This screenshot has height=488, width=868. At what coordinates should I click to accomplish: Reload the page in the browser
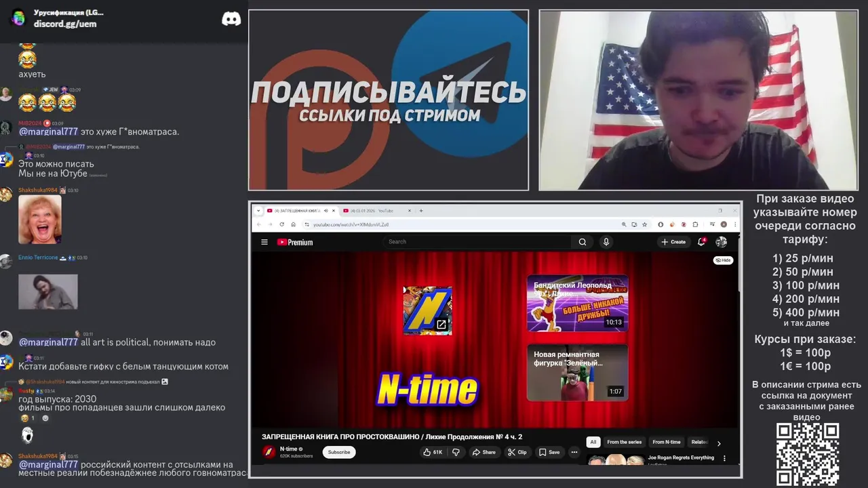click(x=281, y=224)
